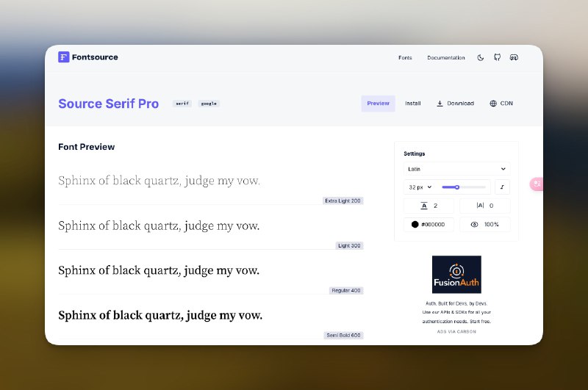Click the line height field showing 2
Image resolution: width=588 pixels, height=390 pixels.
pyautogui.click(x=429, y=206)
